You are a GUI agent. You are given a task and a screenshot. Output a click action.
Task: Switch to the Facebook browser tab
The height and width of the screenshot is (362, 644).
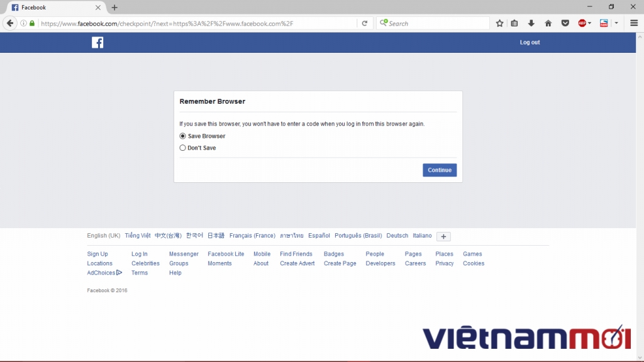click(x=55, y=8)
